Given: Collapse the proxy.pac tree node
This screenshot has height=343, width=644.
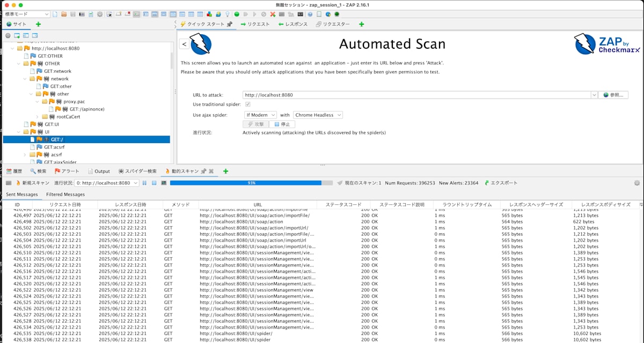Looking at the screenshot, I should tap(38, 101).
